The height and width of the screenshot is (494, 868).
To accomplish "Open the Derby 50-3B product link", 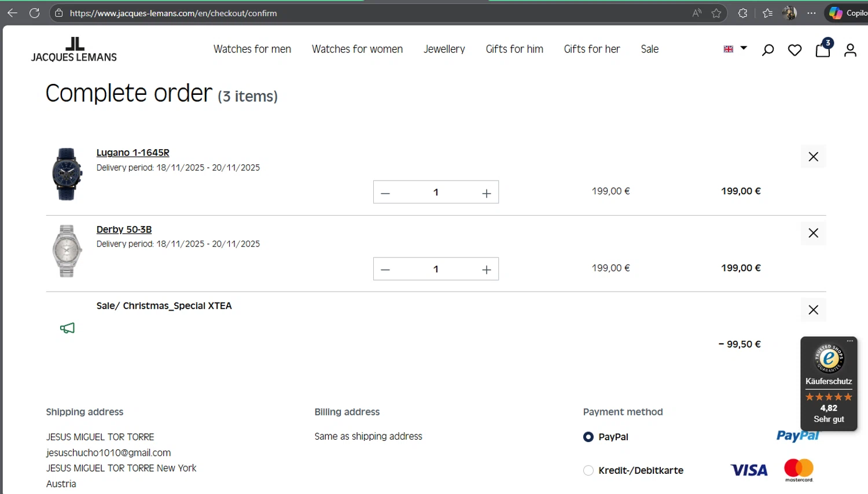I will (124, 230).
